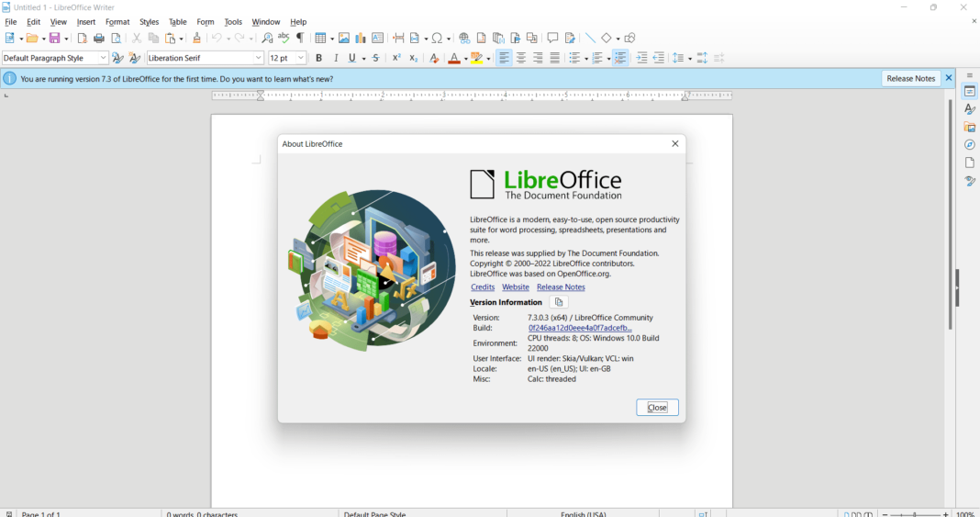Click the Save document icon

[55, 39]
